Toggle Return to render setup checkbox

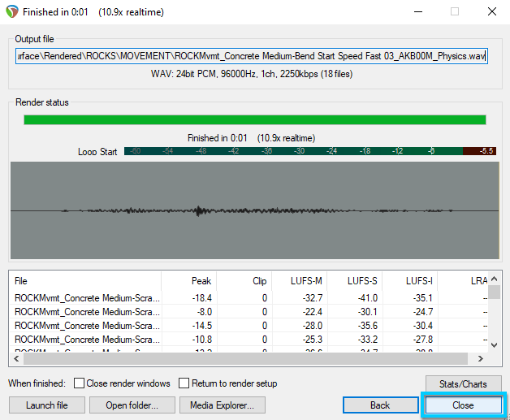(184, 383)
